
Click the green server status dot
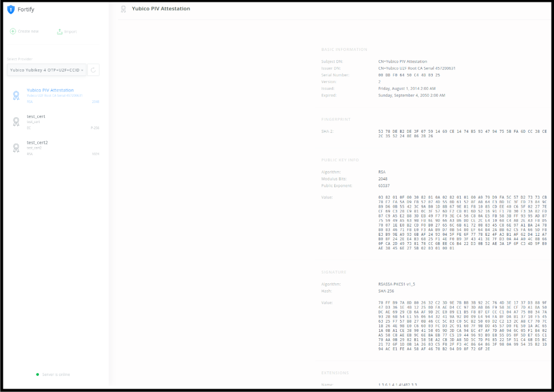click(37, 374)
